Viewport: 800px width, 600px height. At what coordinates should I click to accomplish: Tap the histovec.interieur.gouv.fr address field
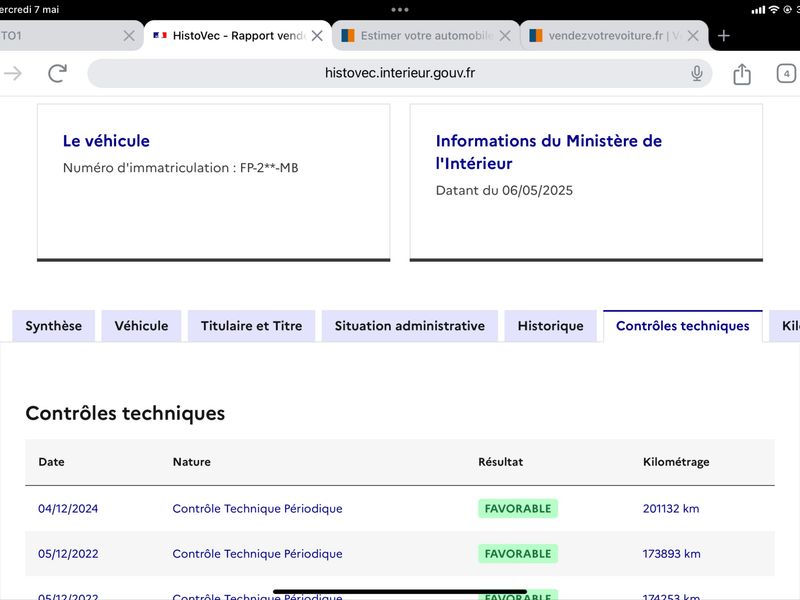click(399, 73)
